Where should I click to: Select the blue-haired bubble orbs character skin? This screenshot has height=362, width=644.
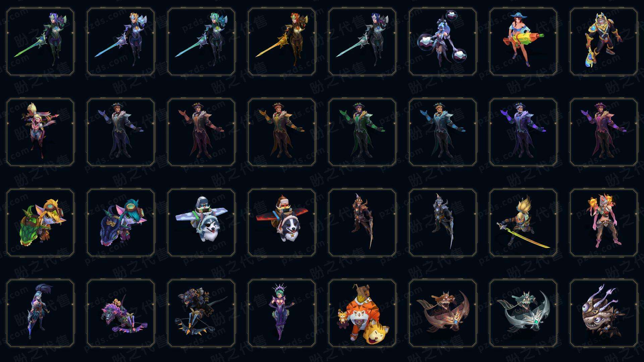(443, 42)
